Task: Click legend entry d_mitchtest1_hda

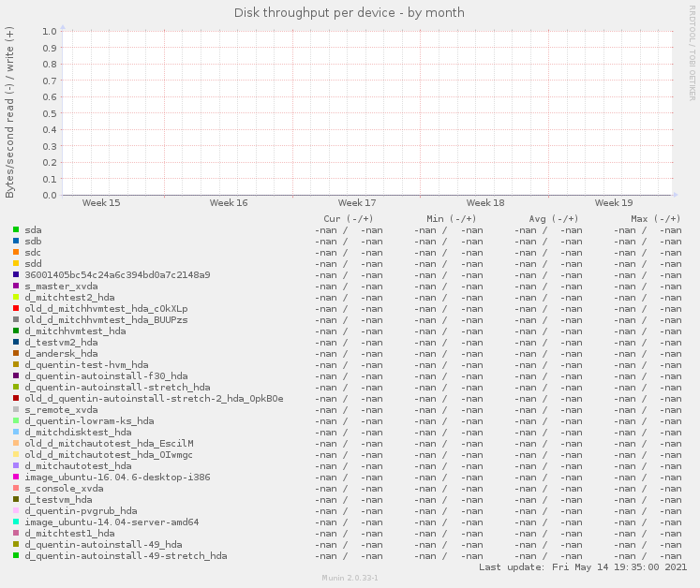Action: click(x=69, y=534)
